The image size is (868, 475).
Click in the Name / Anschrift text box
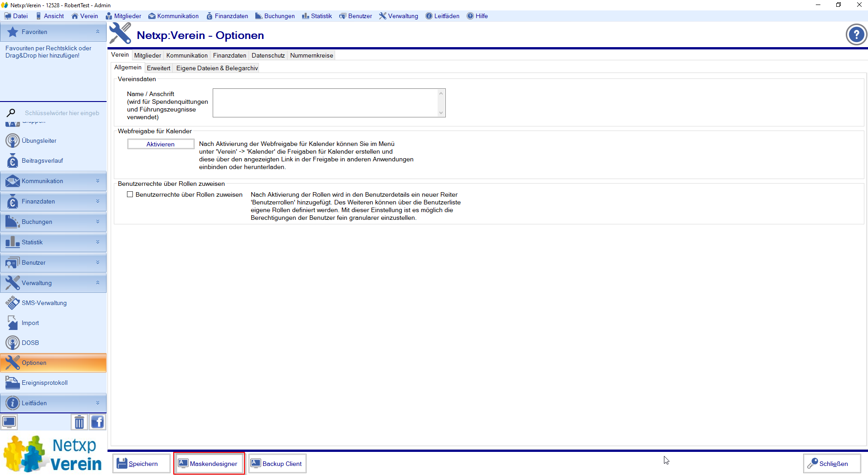[325, 103]
